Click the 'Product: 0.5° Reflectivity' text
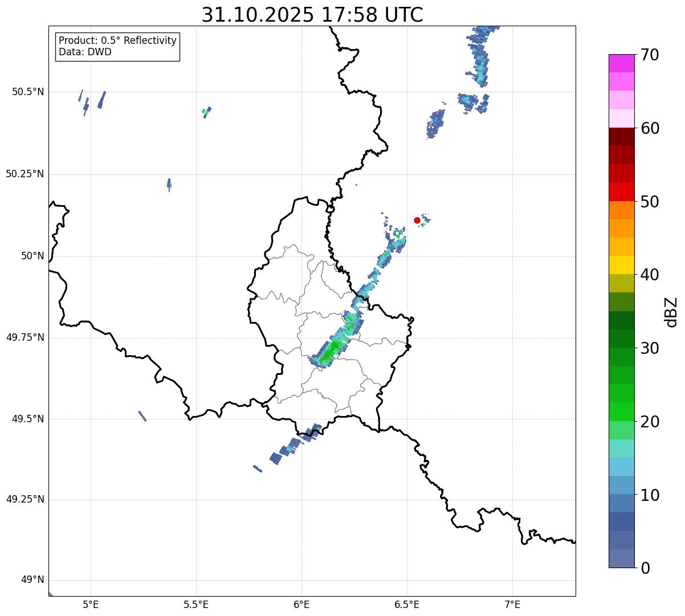 [x=117, y=41]
